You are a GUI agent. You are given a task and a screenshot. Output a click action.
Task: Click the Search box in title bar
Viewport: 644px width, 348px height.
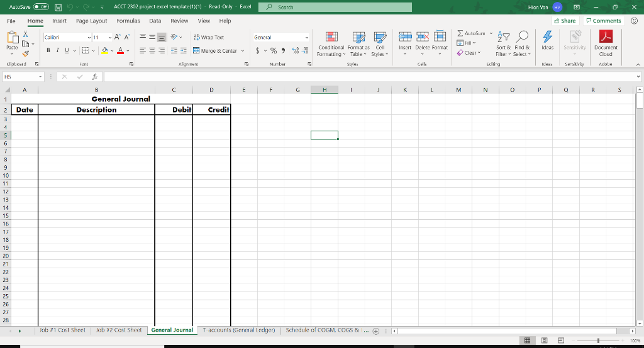click(335, 7)
